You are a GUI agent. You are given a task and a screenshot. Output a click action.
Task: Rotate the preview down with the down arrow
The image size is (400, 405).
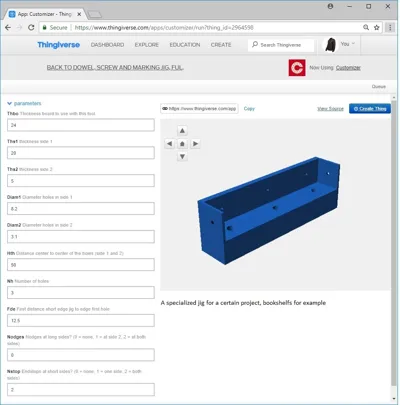click(x=182, y=156)
